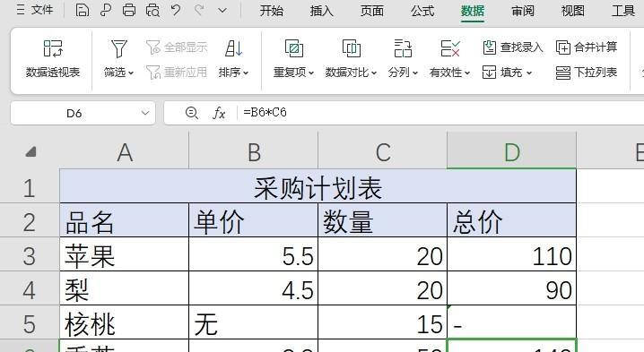This screenshot has height=352, width=644.
Task: Expand the 重复项 dropdown
Action: click(x=311, y=73)
